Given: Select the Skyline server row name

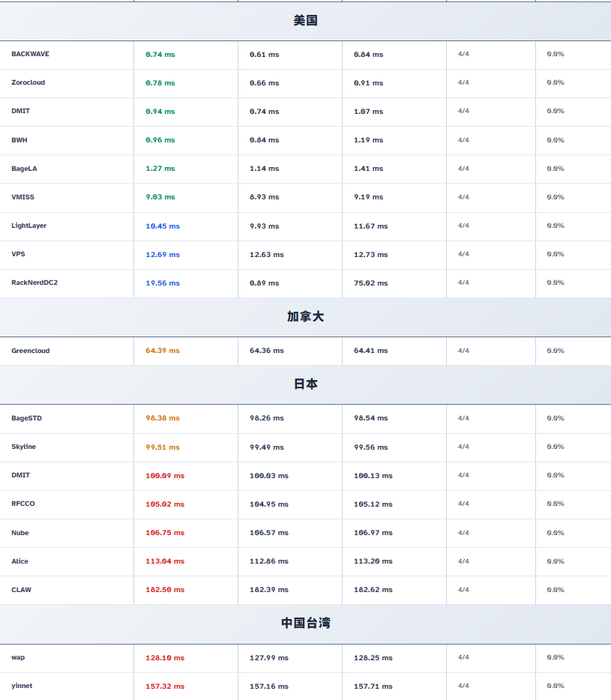Looking at the screenshot, I should click(x=23, y=447).
